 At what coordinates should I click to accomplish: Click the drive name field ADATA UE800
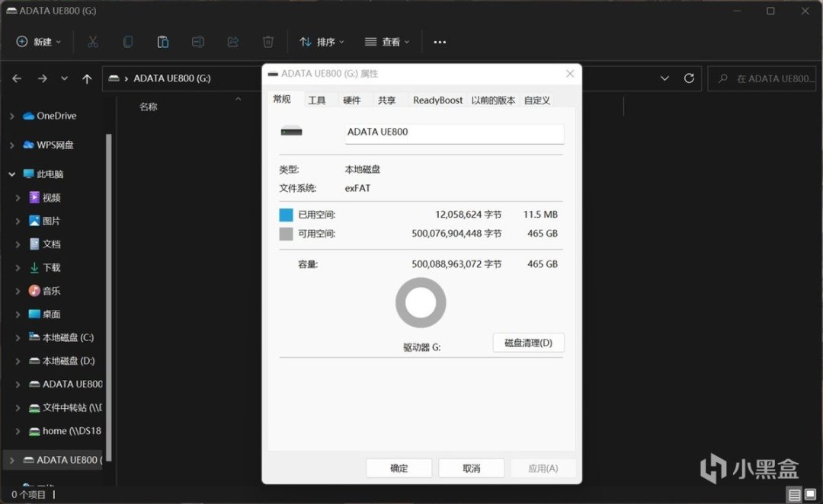tap(454, 134)
